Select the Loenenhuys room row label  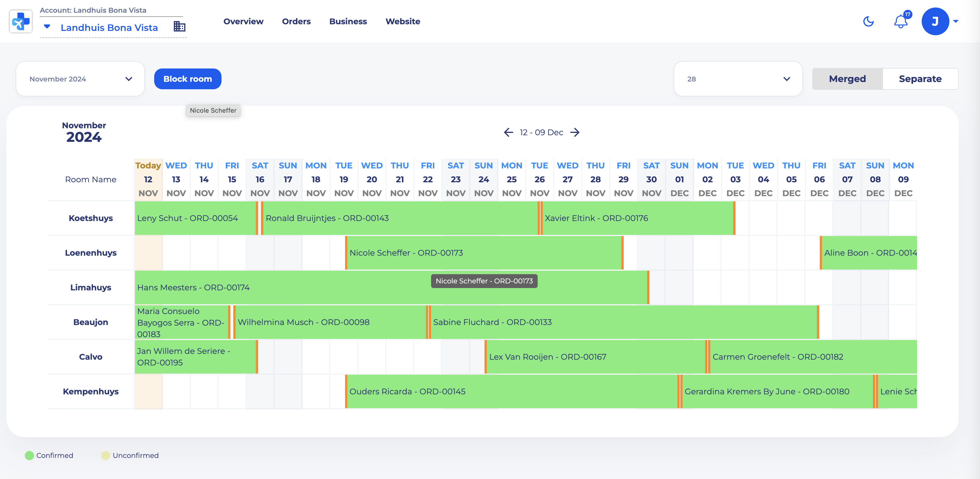pos(91,253)
